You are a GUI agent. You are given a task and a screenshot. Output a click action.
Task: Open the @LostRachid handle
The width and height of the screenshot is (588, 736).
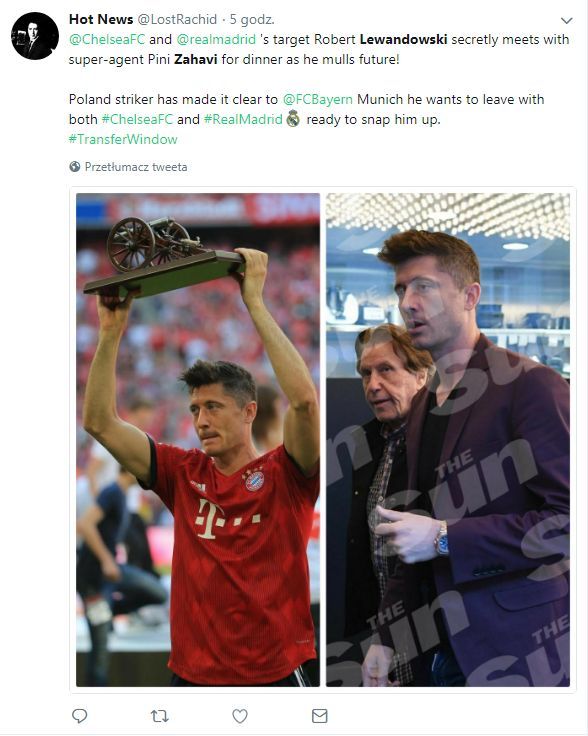(x=177, y=19)
